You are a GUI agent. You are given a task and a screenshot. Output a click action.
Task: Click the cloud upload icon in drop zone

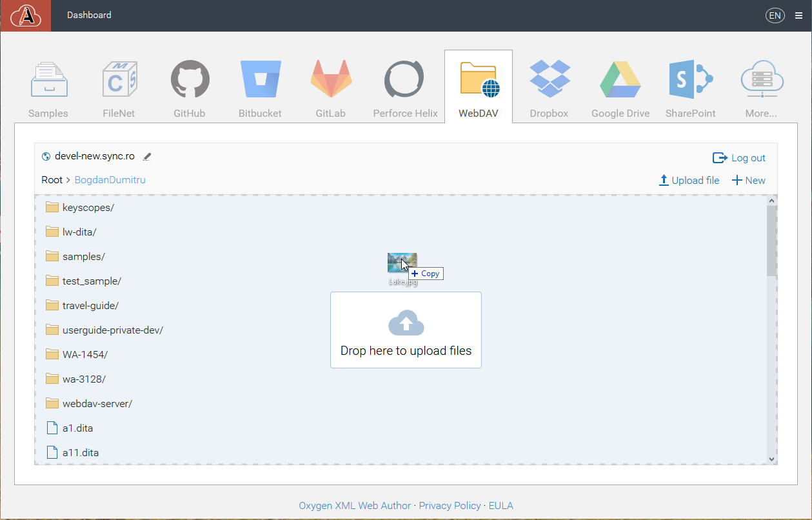(406, 324)
